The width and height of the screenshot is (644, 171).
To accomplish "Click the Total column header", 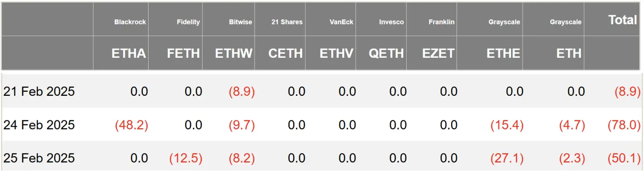I will click(623, 20).
